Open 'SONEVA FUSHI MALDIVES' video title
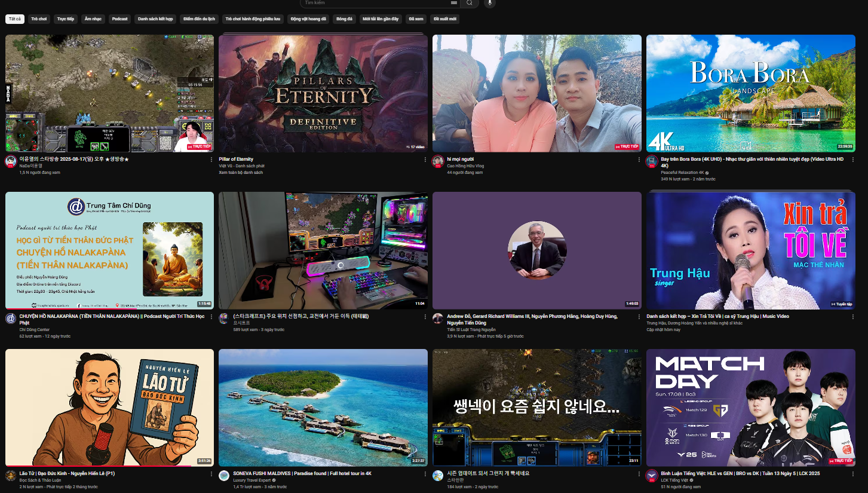868x493 pixels. (x=302, y=473)
